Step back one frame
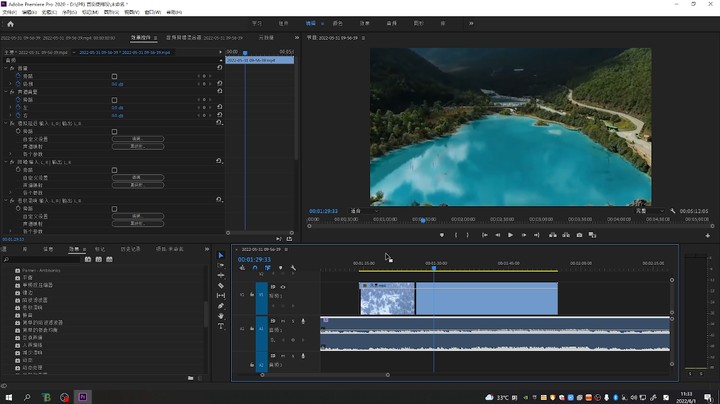The width and height of the screenshot is (720, 404). pos(498,235)
